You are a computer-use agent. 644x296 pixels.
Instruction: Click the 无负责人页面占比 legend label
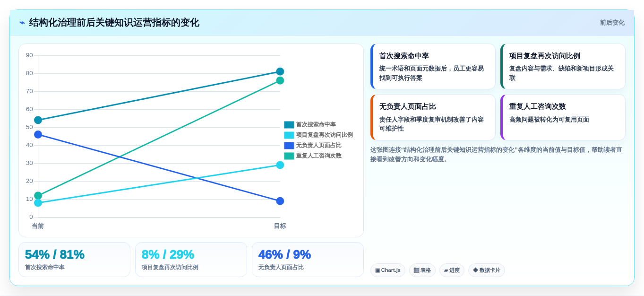click(x=319, y=146)
